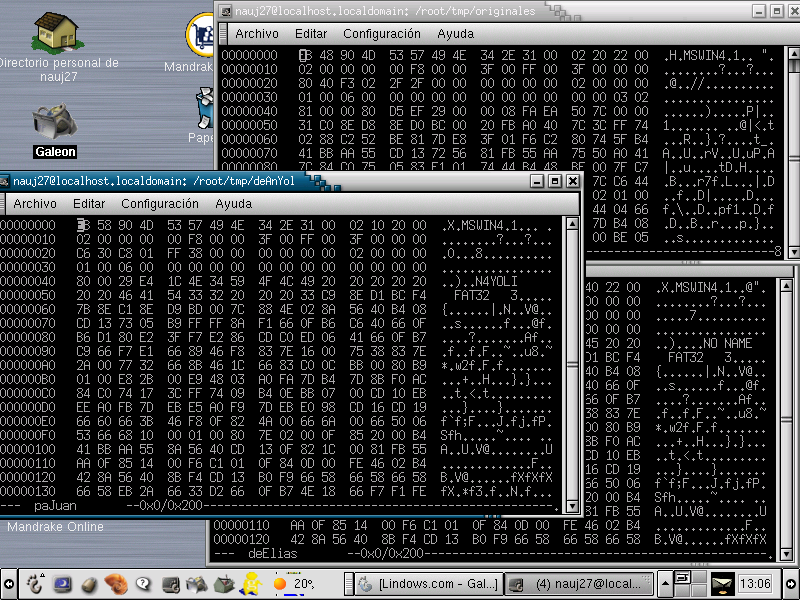Open Configuración menu in deAnYol window
This screenshot has width=800, height=600.
[160, 204]
